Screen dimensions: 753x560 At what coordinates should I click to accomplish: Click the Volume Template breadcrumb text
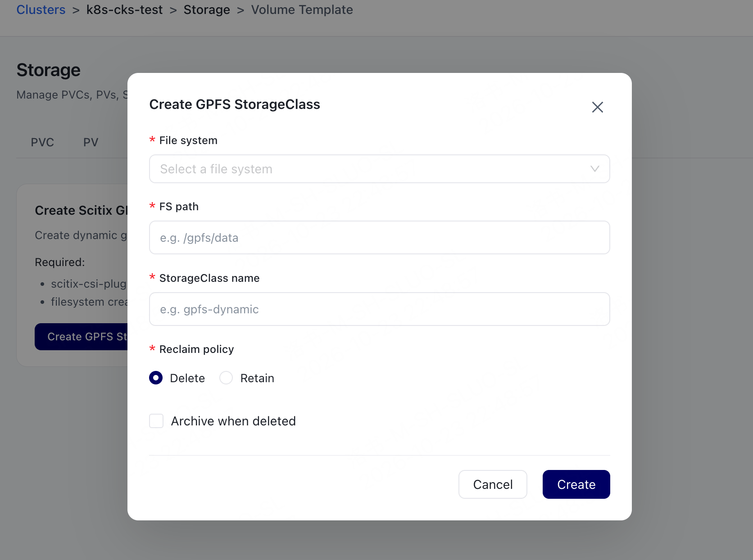(x=302, y=10)
